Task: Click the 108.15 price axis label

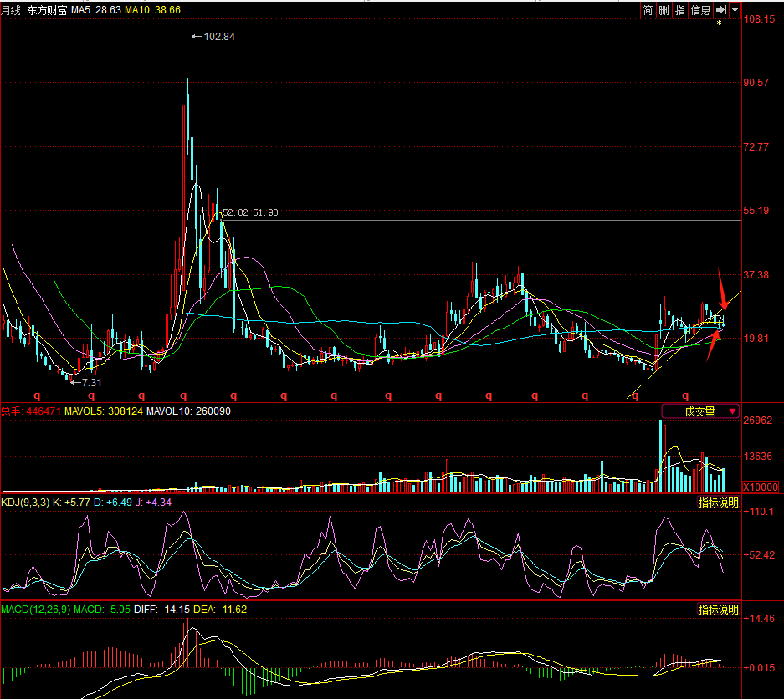Action: coord(759,19)
